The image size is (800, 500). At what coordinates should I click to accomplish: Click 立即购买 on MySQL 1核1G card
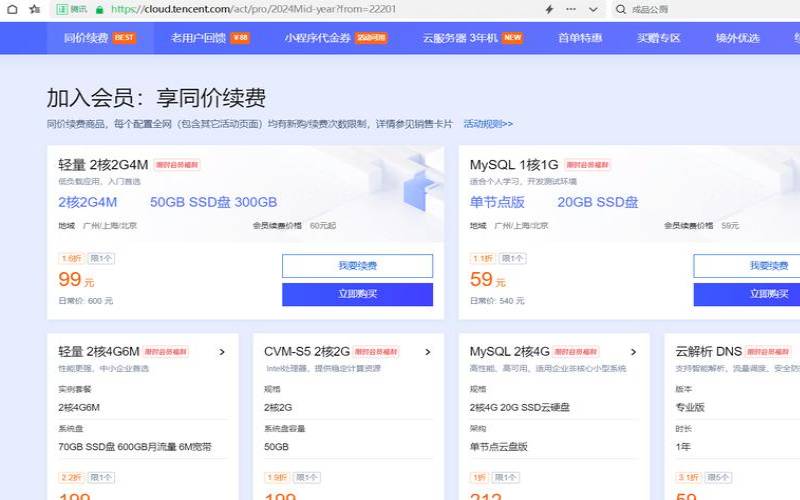pyautogui.click(x=746, y=294)
